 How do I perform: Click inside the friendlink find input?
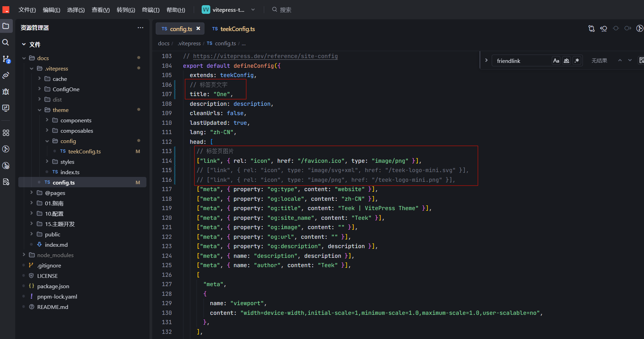click(521, 61)
